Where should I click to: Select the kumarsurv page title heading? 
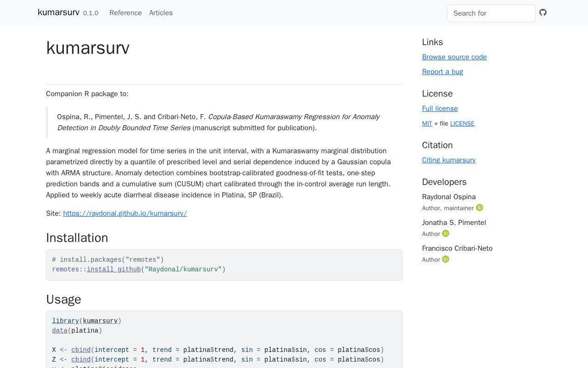tap(88, 48)
